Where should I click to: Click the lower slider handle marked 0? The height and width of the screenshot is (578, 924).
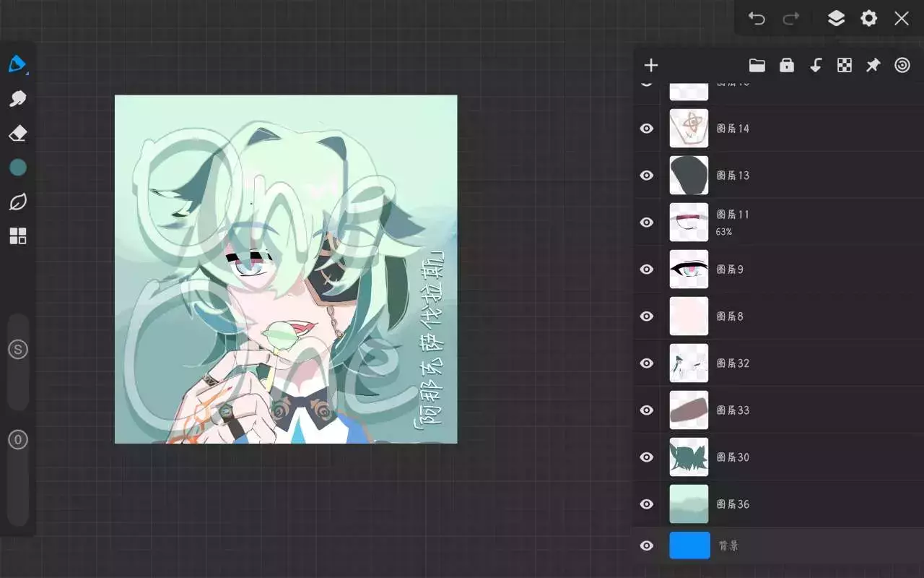[x=18, y=439]
